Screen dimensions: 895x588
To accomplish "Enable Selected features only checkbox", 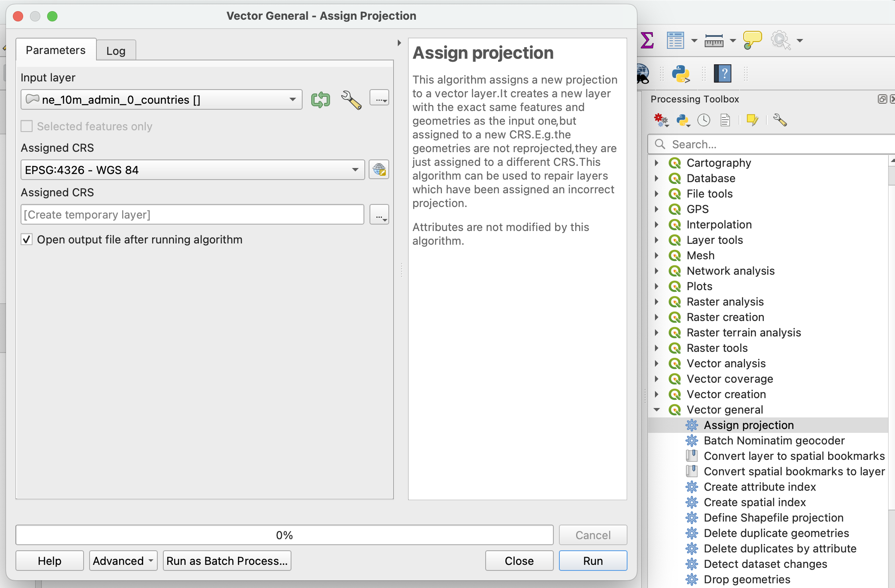I will coord(27,126).
